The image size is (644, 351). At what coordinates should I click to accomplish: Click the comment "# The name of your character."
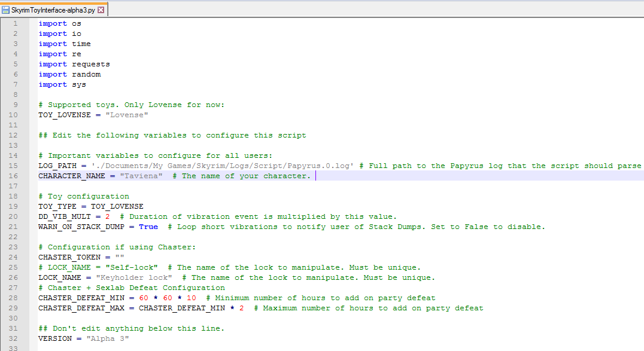(242, 176)
